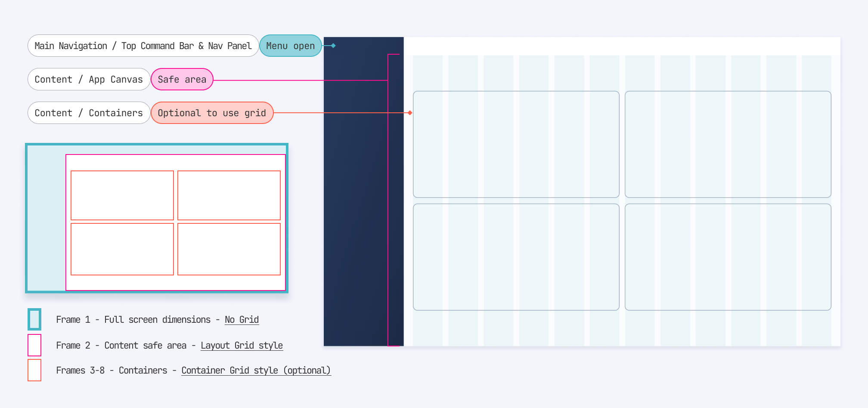Select the top-left container in the mockup
The image size is (868, 408).
pyautogui.click(x=516, y=144)
